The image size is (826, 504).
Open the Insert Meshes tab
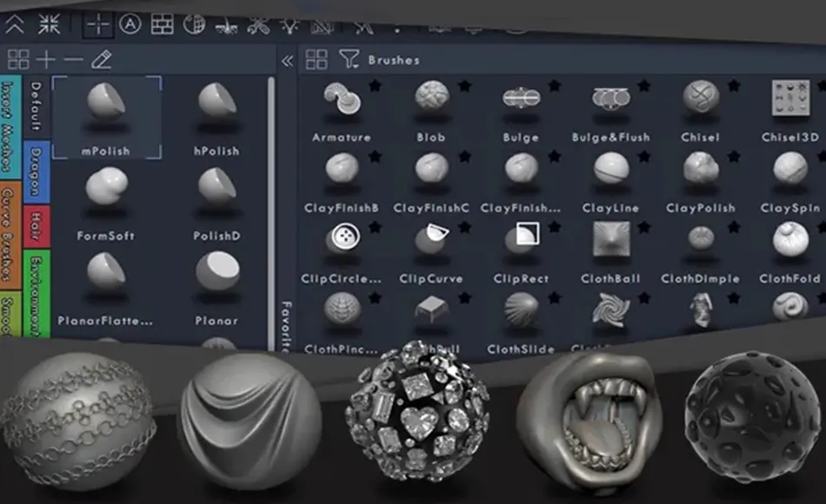pos(10,128)
